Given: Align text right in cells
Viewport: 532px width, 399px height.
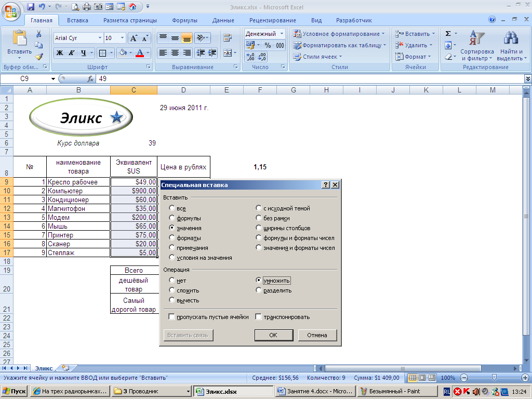Looking at the screenshot, I should coord(187,53).
